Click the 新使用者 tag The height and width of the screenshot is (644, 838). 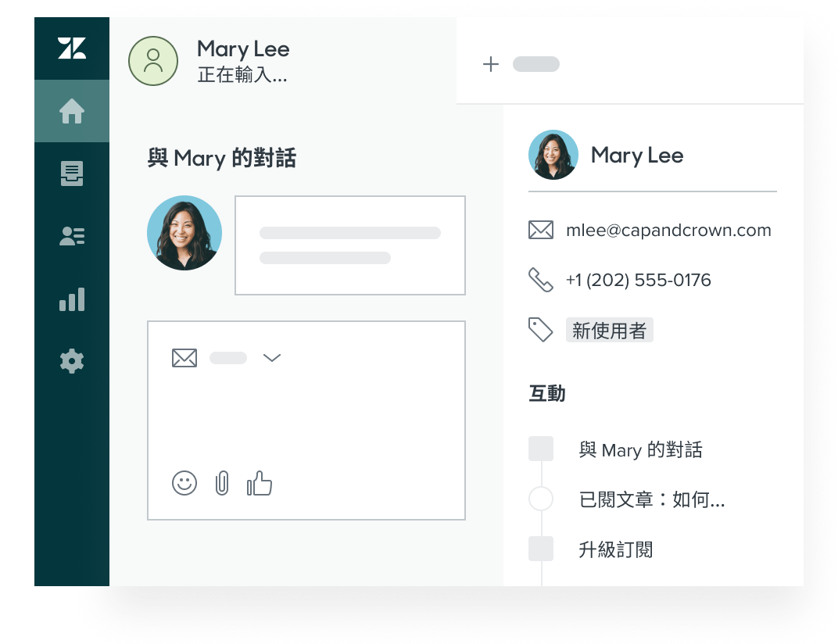click(609, 331)
